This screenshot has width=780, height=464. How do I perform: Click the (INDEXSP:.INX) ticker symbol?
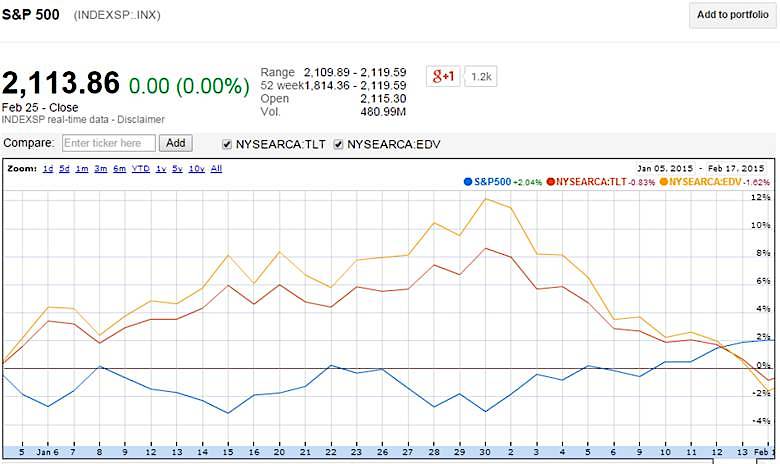[117, 15]
